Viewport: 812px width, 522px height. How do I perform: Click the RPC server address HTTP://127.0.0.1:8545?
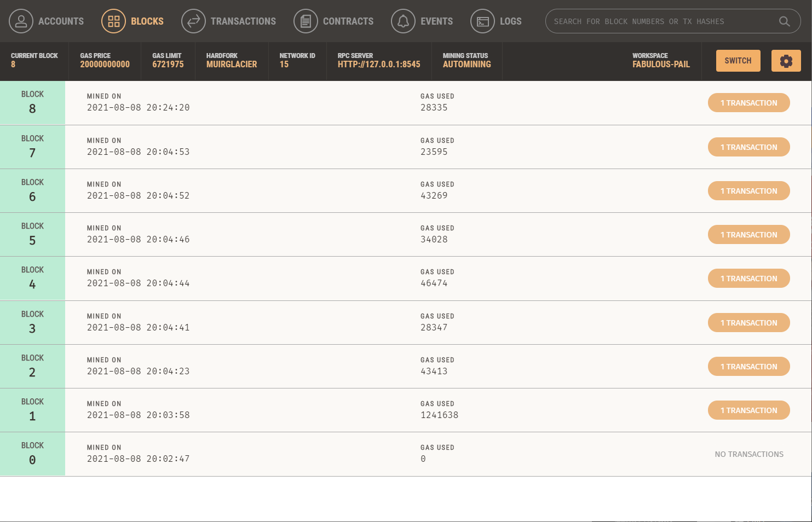click(379, 65)
